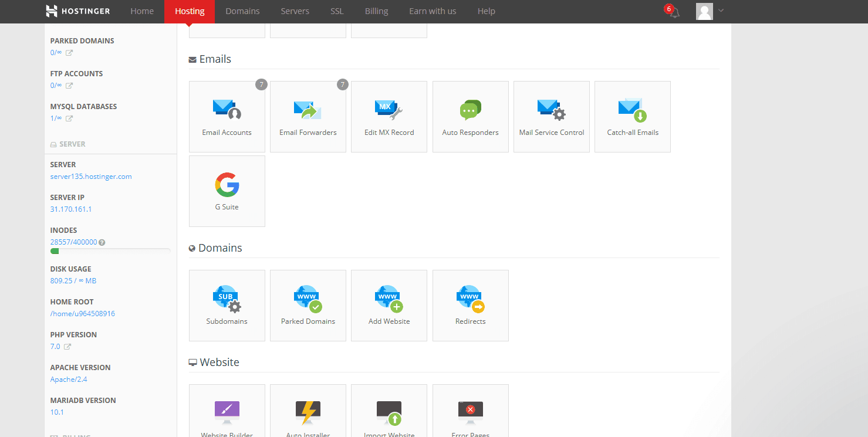
Task: Open the Parked Domains tile
Action: 308,306
